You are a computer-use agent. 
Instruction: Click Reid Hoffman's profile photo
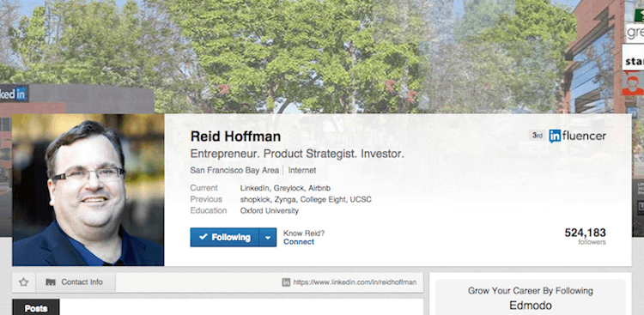88,190
